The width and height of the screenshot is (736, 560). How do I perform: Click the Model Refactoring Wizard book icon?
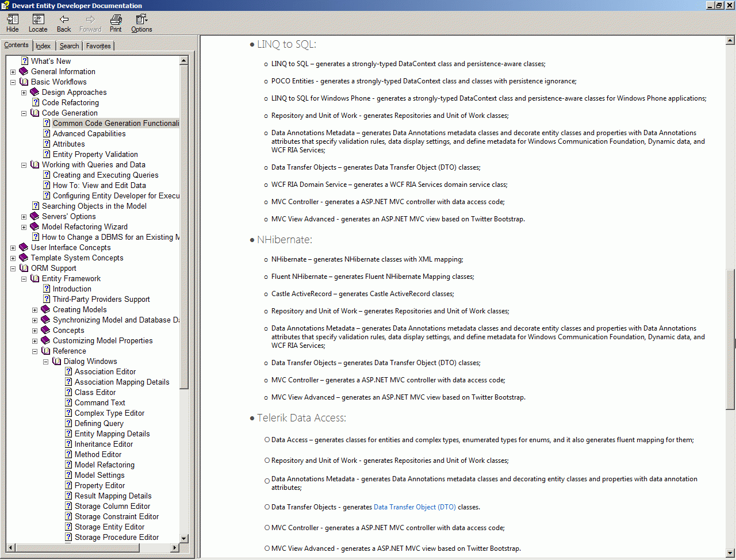pyautogui.click(x=34, y=227)
